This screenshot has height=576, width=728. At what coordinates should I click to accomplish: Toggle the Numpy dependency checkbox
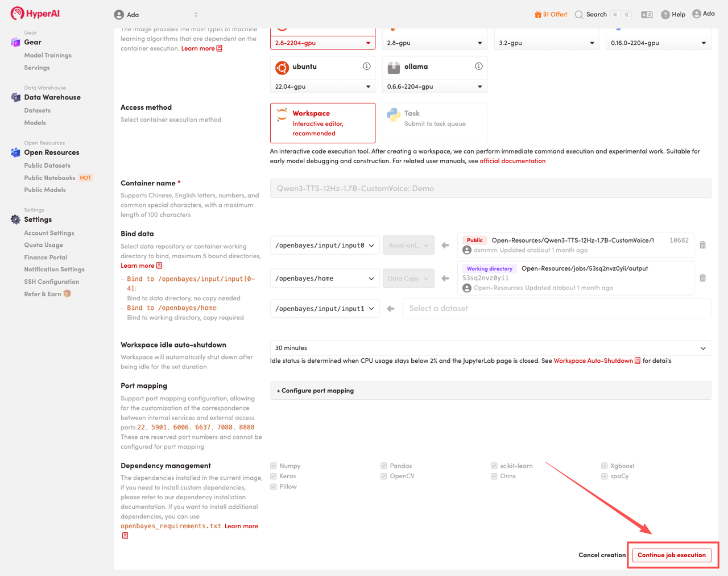274,466
